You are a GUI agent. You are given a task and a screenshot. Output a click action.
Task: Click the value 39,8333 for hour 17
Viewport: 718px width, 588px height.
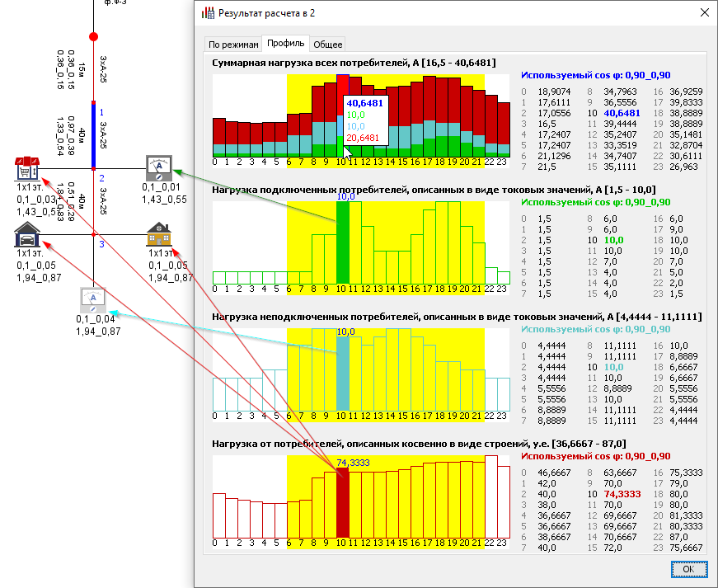[686, 102]
